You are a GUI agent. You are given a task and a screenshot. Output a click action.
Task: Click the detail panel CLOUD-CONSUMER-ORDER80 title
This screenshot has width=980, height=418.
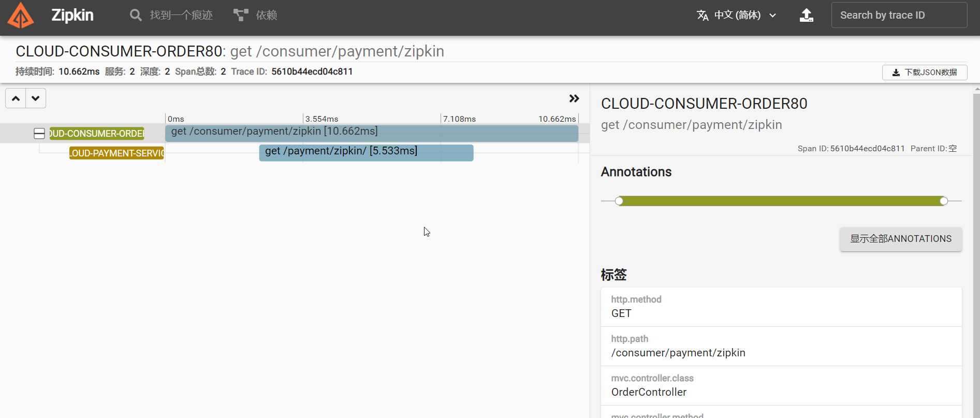704,104
